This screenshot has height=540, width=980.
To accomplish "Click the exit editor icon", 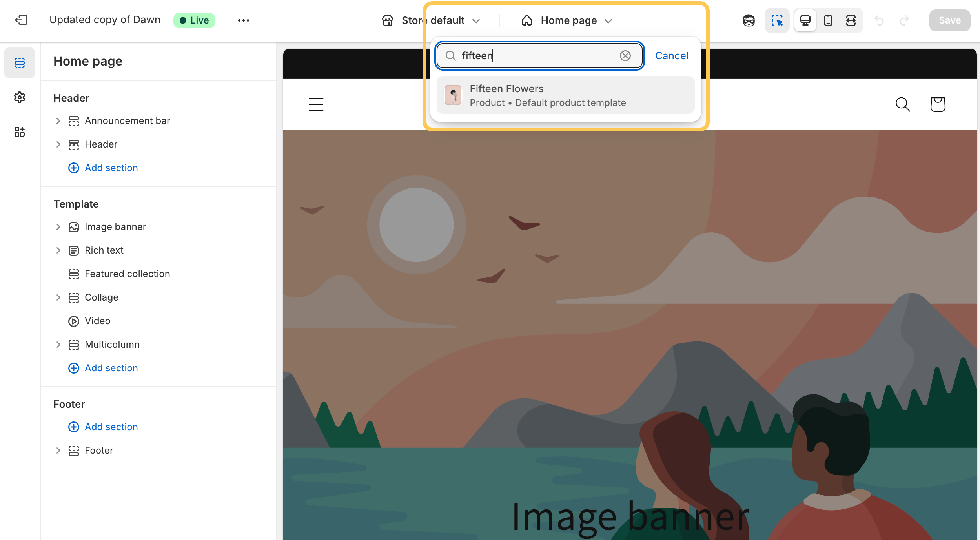I will [x=21, y=20].
